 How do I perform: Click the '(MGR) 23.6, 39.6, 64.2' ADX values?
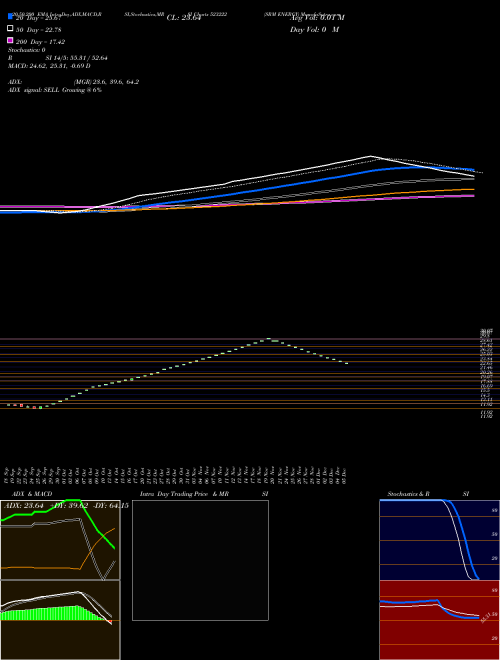[x=106, y=82]
